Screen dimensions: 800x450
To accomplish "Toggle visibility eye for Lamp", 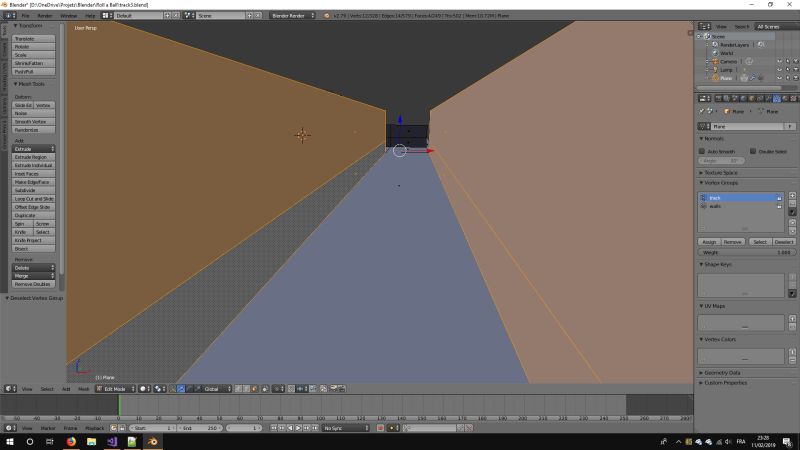I will [x=779, y=69].
